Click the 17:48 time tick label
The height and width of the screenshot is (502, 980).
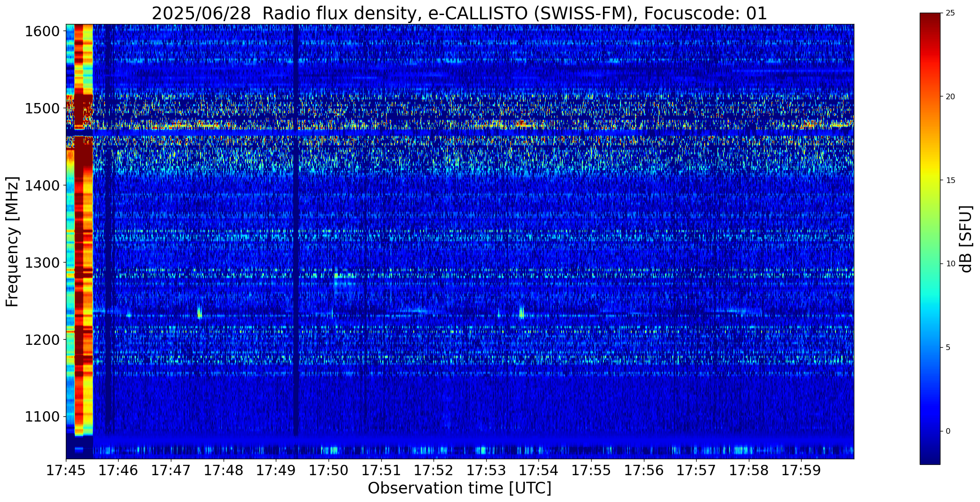pos(224,470)
